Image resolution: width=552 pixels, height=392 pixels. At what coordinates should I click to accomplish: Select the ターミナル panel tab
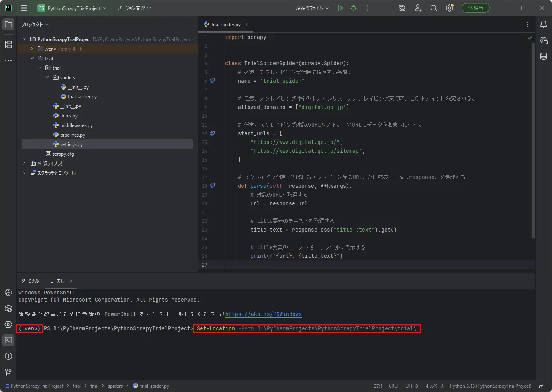tap(30, 281)
